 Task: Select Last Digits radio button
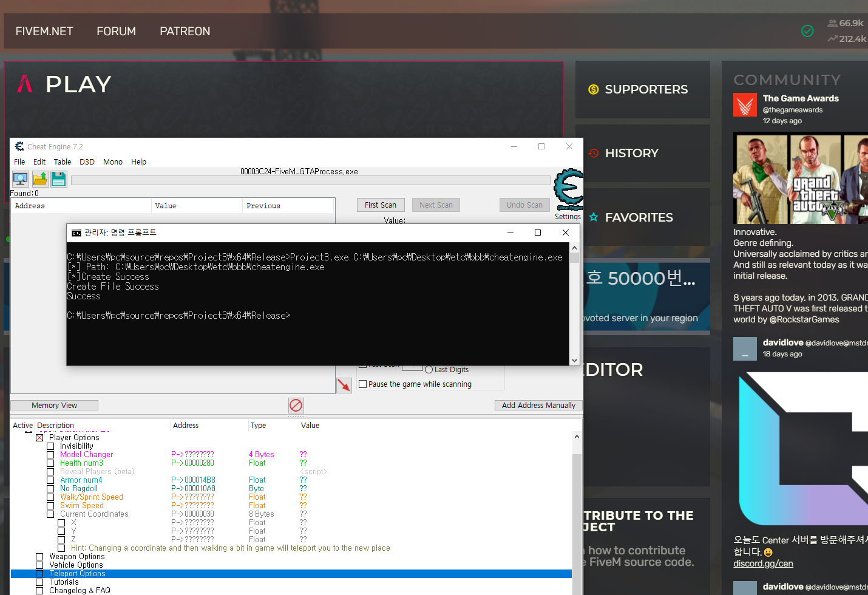tap(429, 370)
